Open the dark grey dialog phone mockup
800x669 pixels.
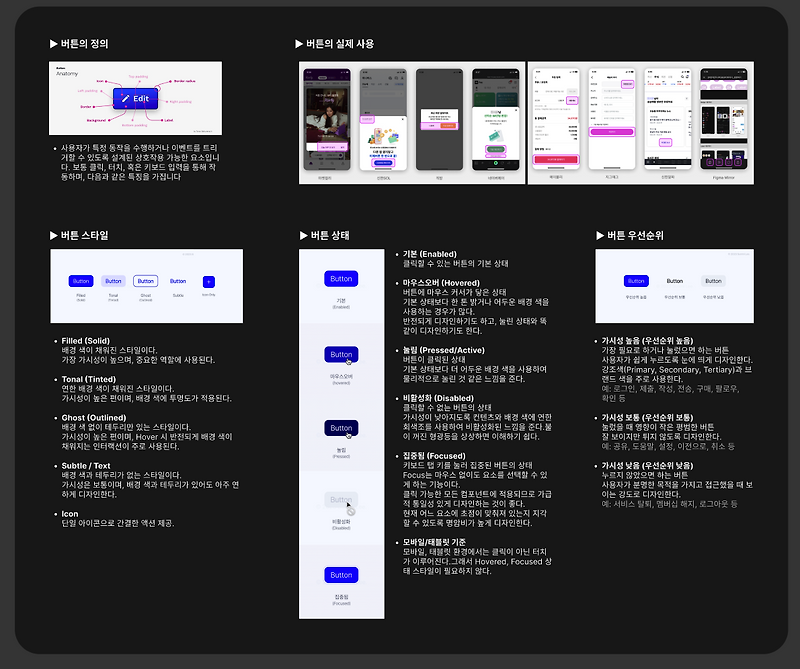[x=439, y=119]
